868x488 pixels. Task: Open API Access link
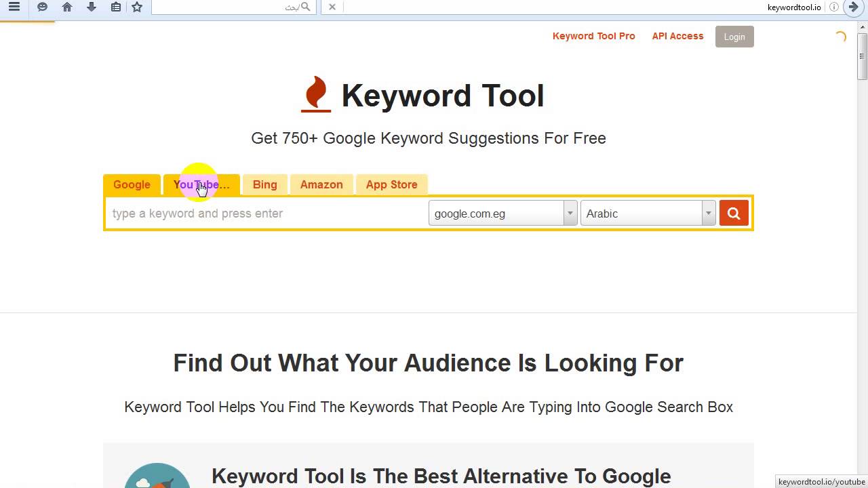[677, 36]
